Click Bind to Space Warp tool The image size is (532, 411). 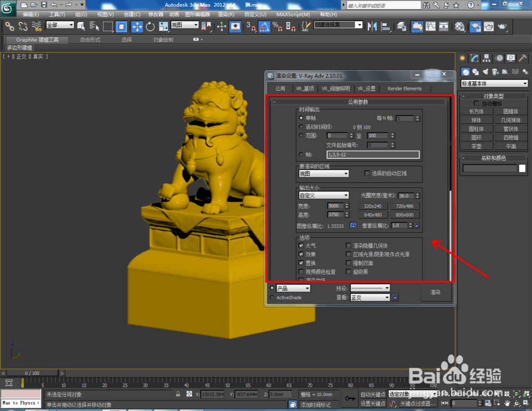click(36, 27)
